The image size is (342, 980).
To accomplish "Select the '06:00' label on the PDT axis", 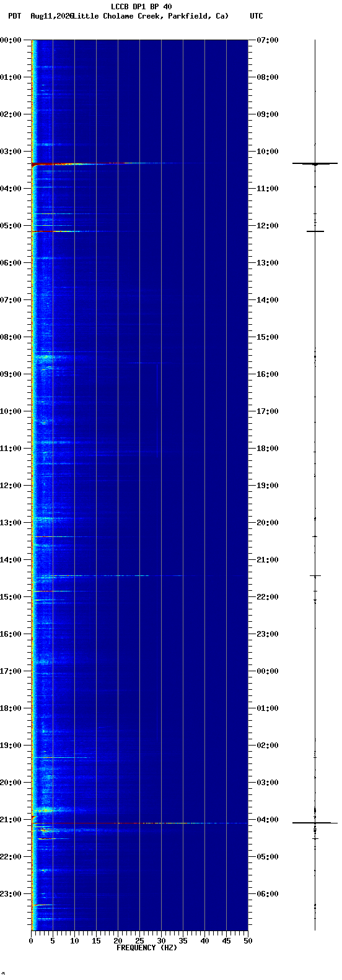I will click(11, 263).
